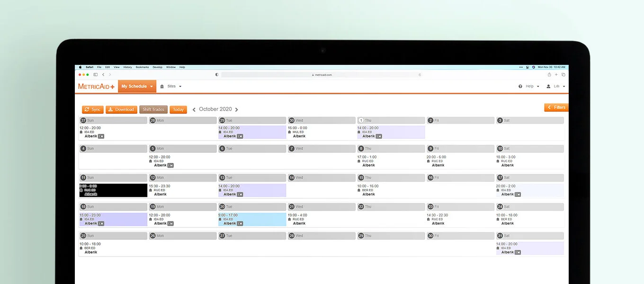The height and width of the screenshot is (284, 644).
Task: Select the black shift on Sunday 11
Action: point(113,190)
